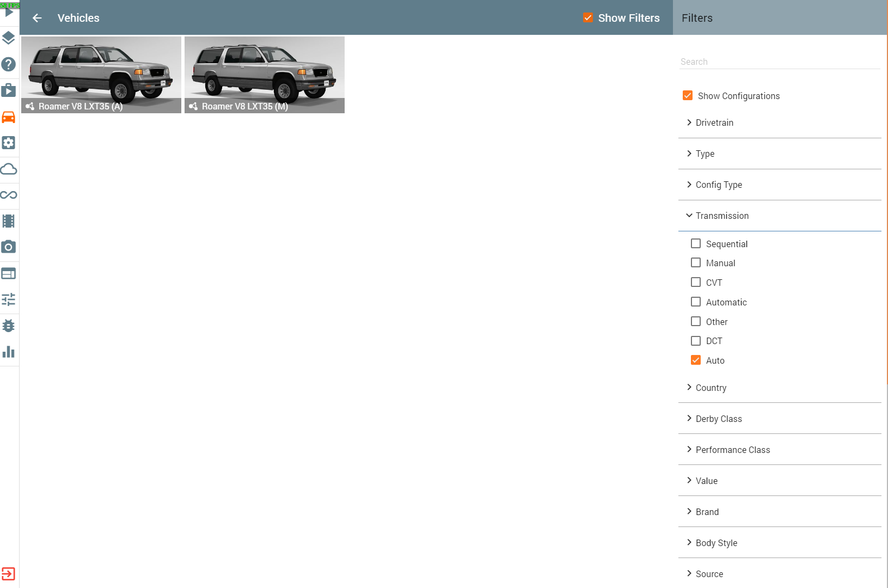The width and height of the screenshot is (888, 588).
Task: Uncheck the Auto transmission box
Action: click(696, 360)
